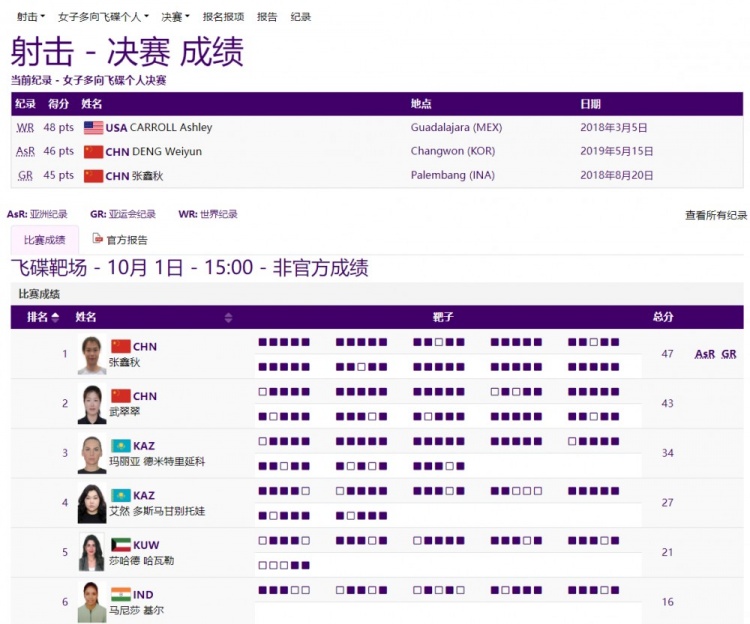Click photo of 玛丽亚 德米特里延科
This screenshot has width=750, height=624.
[92, 454]
